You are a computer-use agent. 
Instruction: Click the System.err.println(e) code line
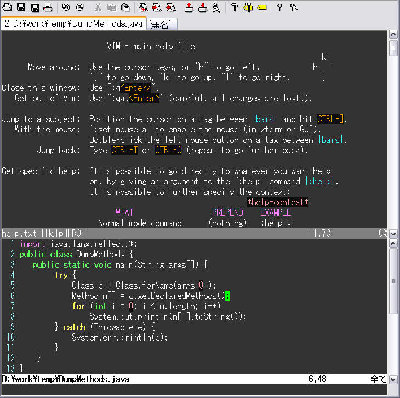click(x=119, y=337)
